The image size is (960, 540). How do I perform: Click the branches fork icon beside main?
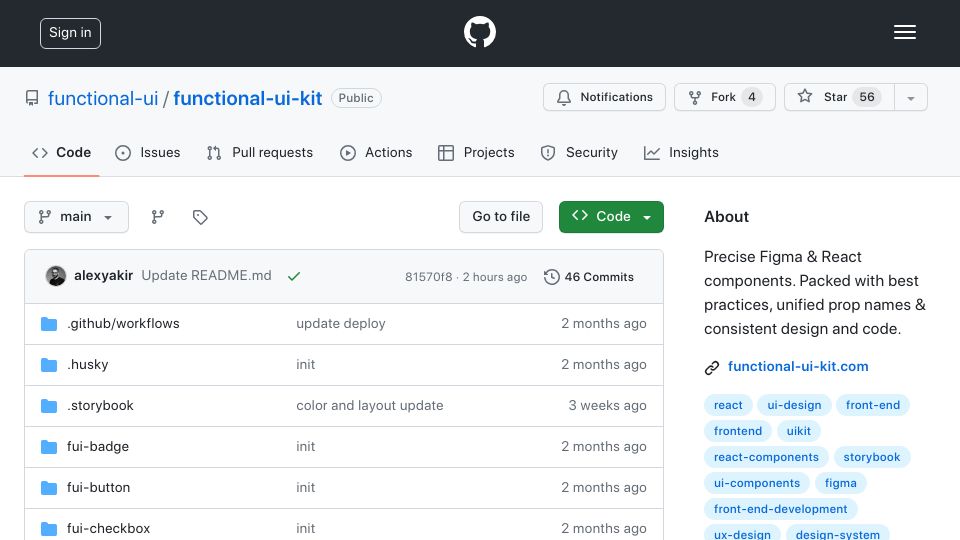pyautogui.click(x=158, y=217)
